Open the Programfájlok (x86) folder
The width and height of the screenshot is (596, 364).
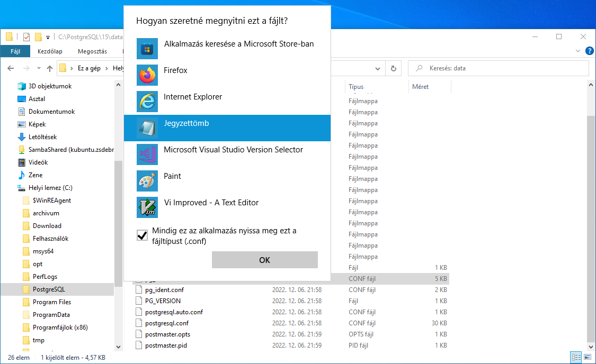pyautogui.click(x=60, y=327)
